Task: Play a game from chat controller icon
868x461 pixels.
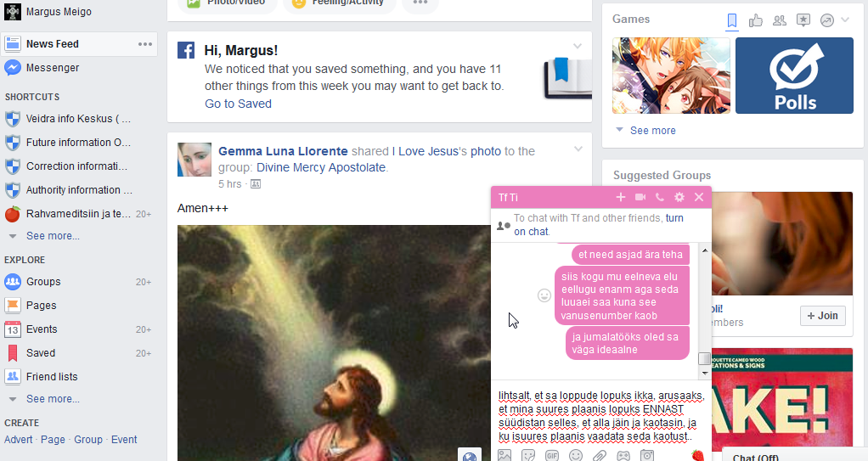Action: point(623,455)
